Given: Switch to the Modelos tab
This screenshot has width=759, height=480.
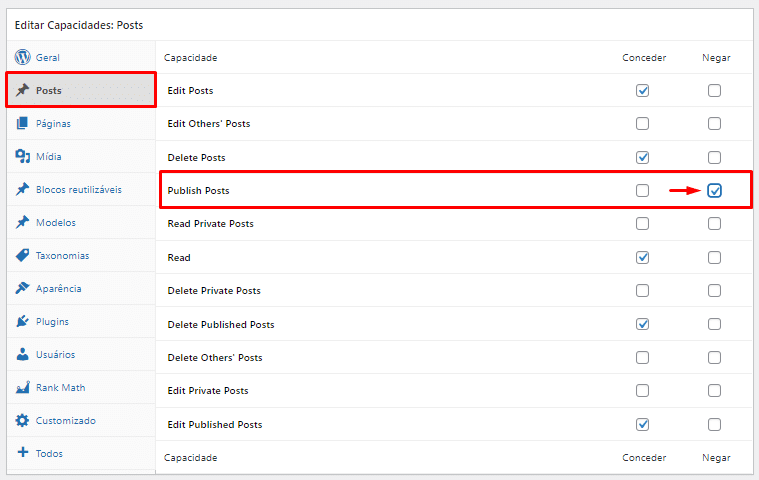Looking at the screenshot, I should [x=55, y=222].
